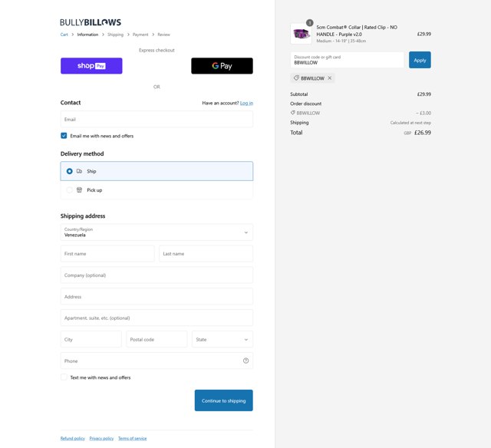Viewport: 491px width, 448px height.
Task: Click the Ship delivery truck icon
Action: (79, 171)
